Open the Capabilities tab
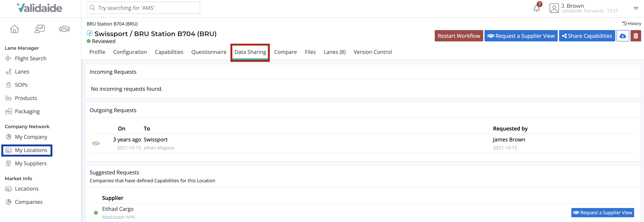Viewport: 644px width, 222px height. [169, 52]
